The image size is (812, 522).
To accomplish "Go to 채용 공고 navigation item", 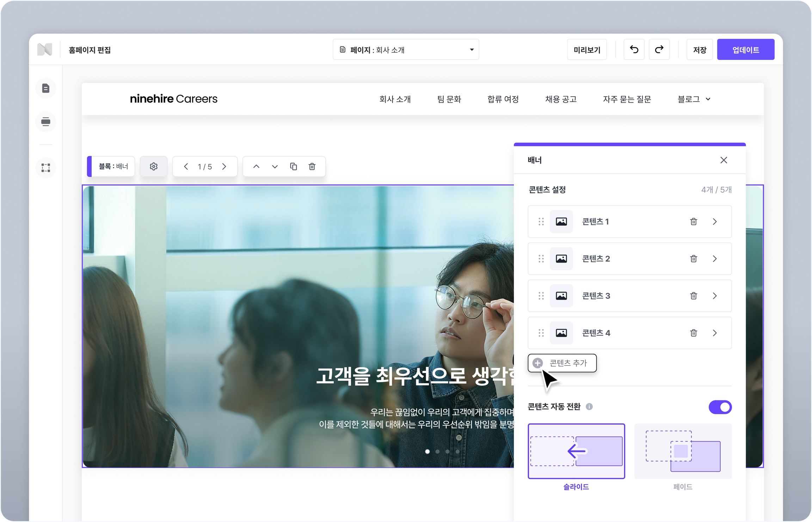I will tap(561, 99).
